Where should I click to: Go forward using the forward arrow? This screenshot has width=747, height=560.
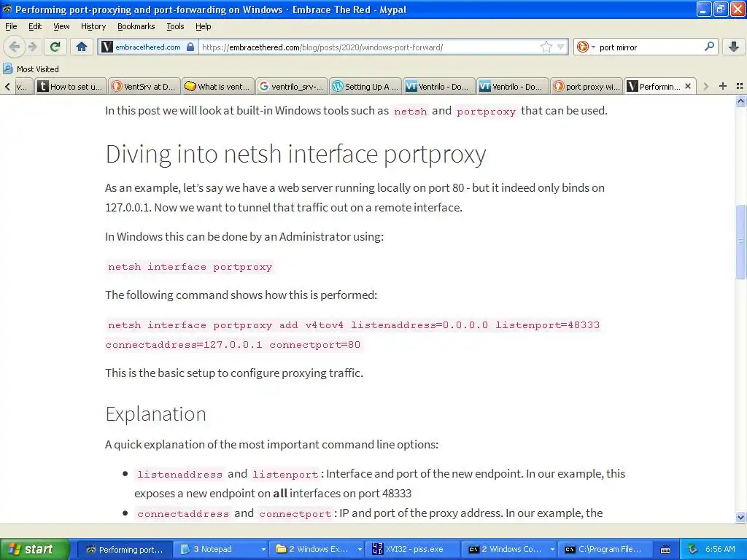click(x=32, y=47)
